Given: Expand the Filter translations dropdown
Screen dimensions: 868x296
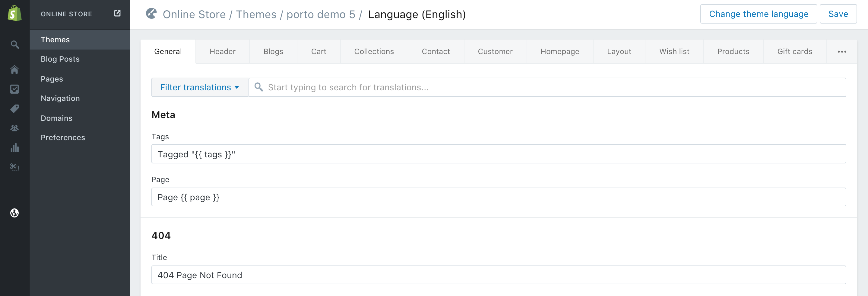Looking at the screenshot, I should coord(200,87).
